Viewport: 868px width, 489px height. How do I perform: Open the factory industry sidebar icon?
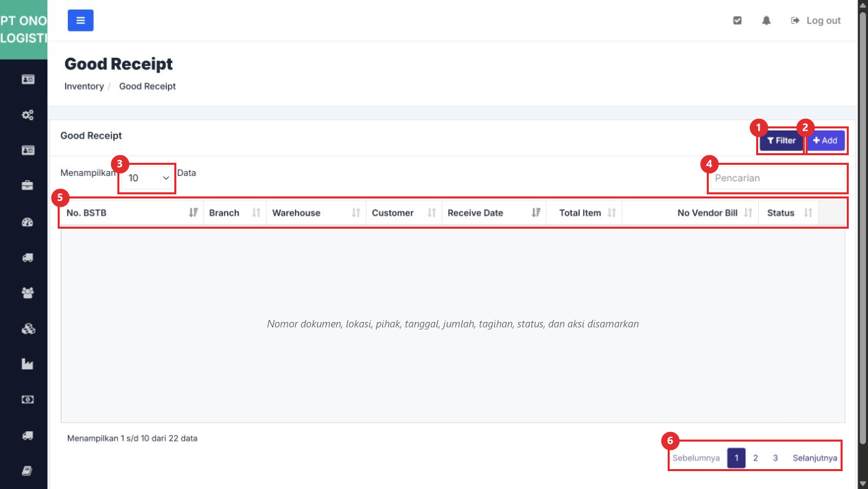pyautogui.click(x=27, y=364)
